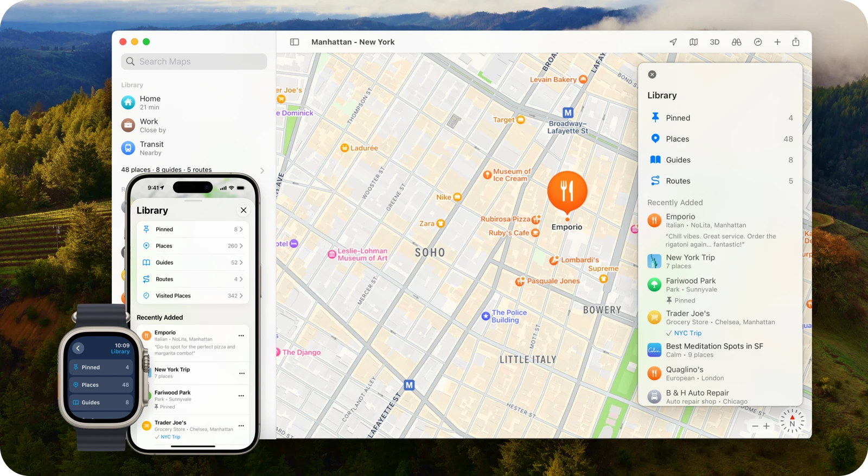Click the Broadway–Lafayette St metro icon
868x476 pixels.
click(568, 113)
